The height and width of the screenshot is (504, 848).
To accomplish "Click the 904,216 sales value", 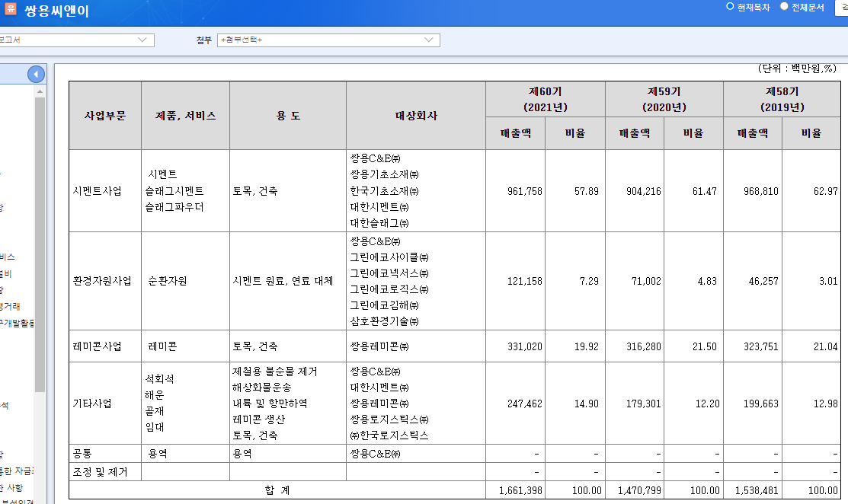I will coord(644,191).
